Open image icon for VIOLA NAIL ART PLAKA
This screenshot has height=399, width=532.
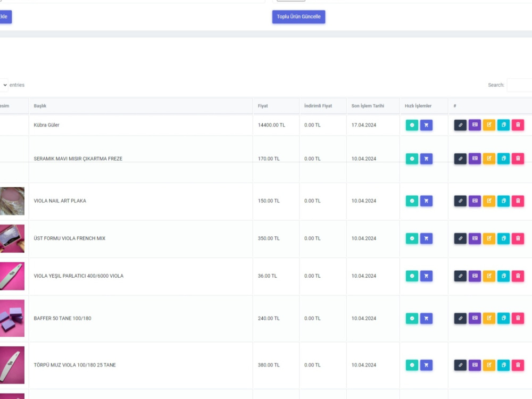tap(475, 201)
